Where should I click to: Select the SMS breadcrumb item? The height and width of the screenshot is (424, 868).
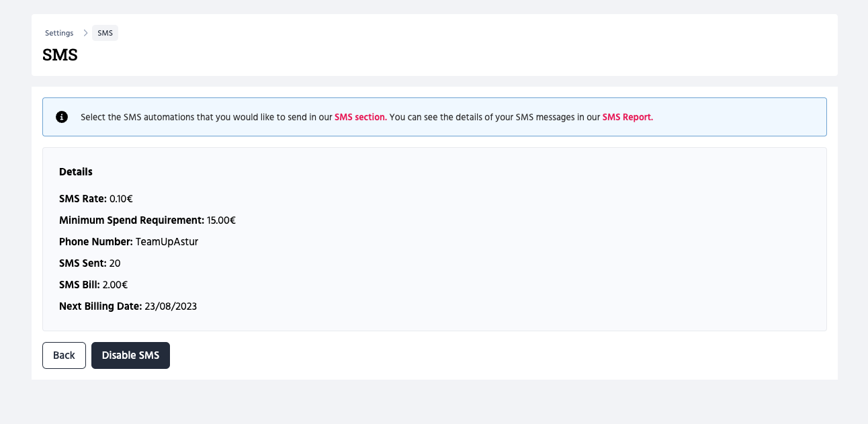click(105, 33)
